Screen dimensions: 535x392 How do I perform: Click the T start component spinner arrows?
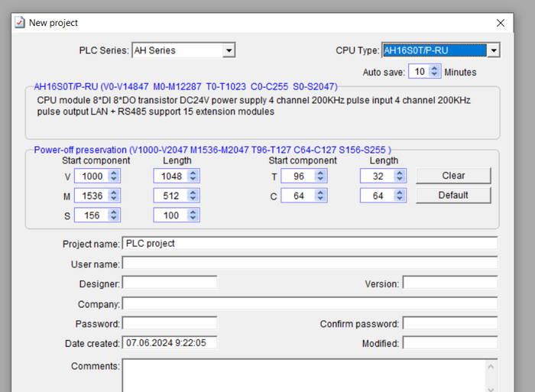coord(320,176)
